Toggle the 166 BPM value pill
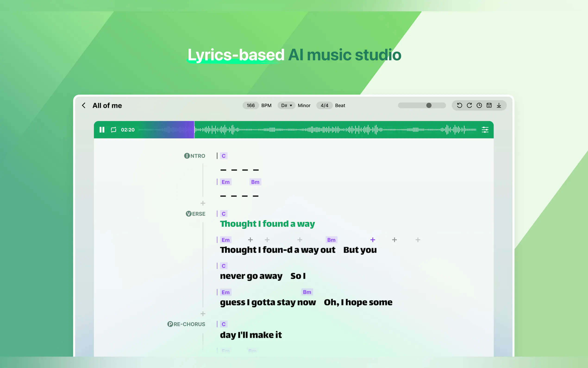Viewport: 588px width, 368px height. [250, 105]
